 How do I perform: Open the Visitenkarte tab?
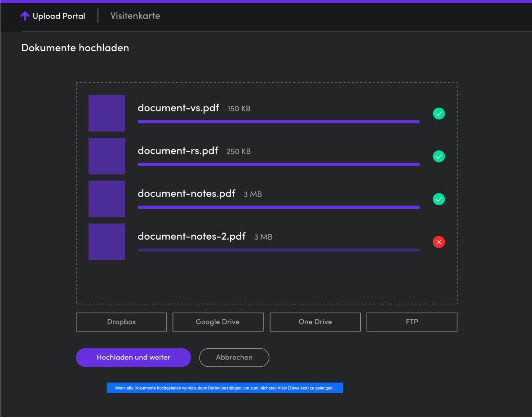(x=135, y=16)
